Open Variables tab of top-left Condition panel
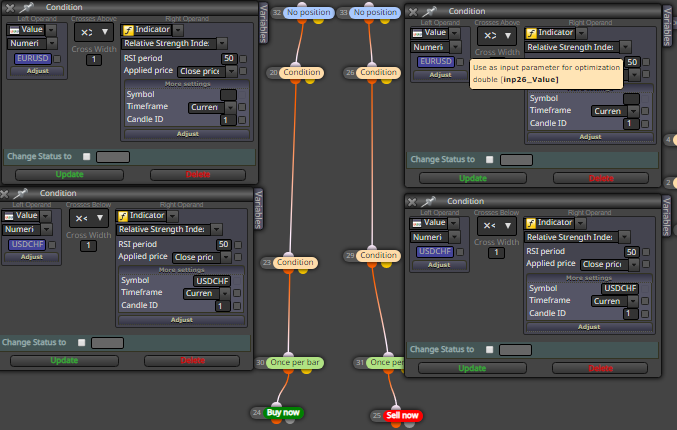Screen dimensions: 677x430 pos(263,23)
